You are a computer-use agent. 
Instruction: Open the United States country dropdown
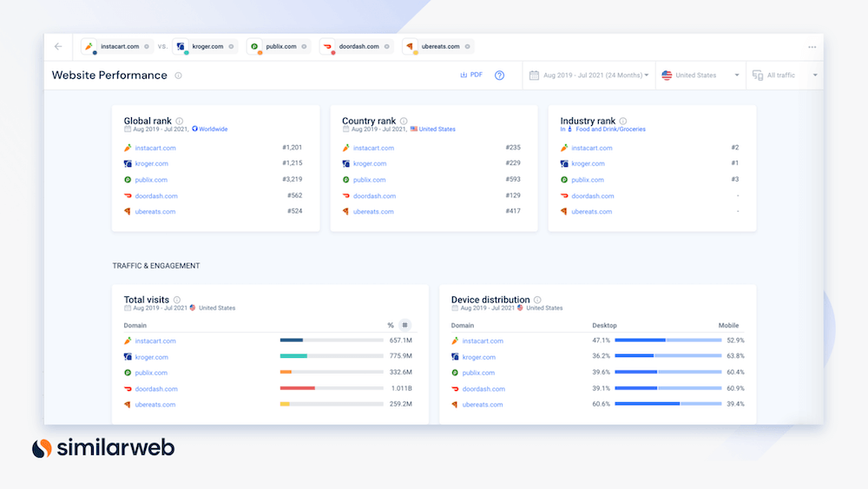pos(700,76)
